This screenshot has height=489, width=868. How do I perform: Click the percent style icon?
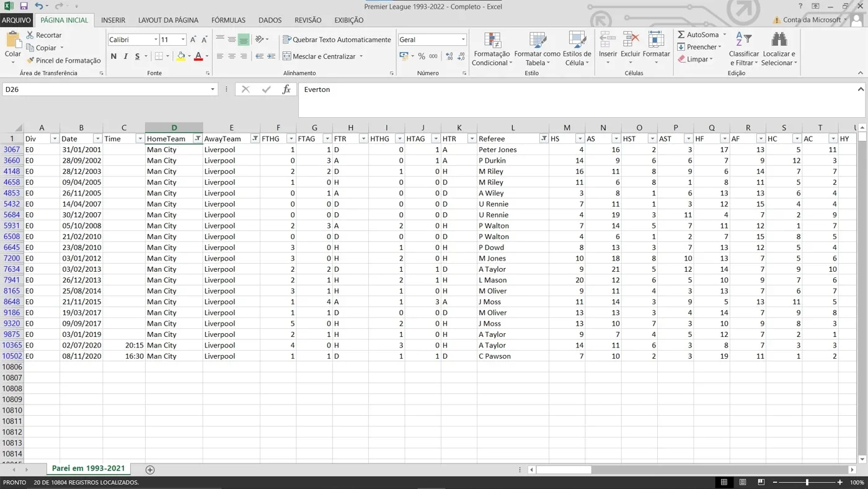pos(422,56)
